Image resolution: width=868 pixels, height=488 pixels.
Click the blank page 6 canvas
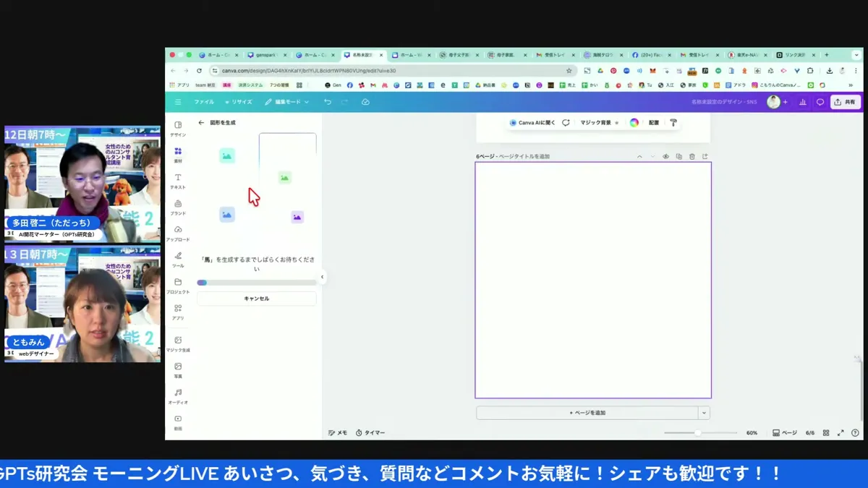pyautogui.click(x=593, y=281)
